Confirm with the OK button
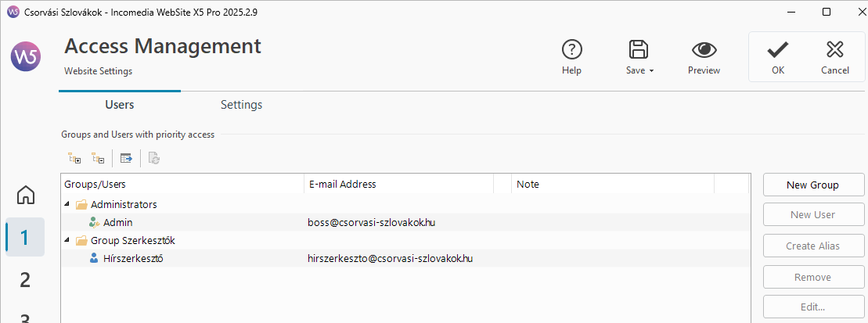The height and width of the screenshot is (323, 868). pos(777,56)
